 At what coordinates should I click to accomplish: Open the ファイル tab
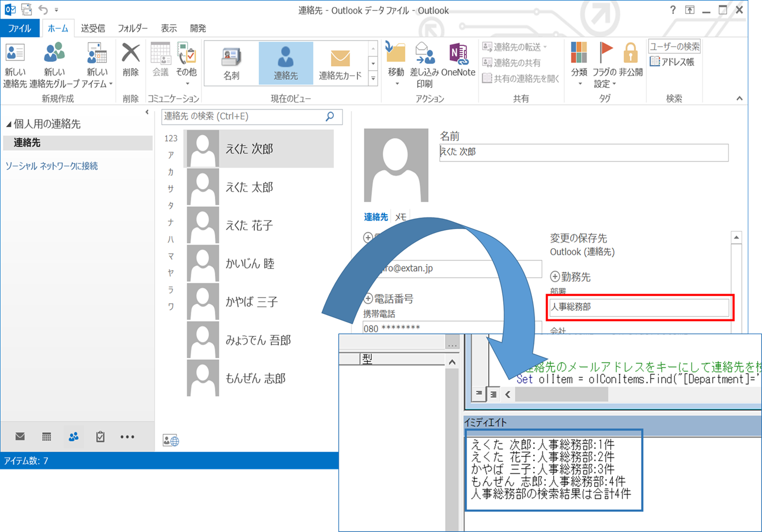[x=20, y=28]
